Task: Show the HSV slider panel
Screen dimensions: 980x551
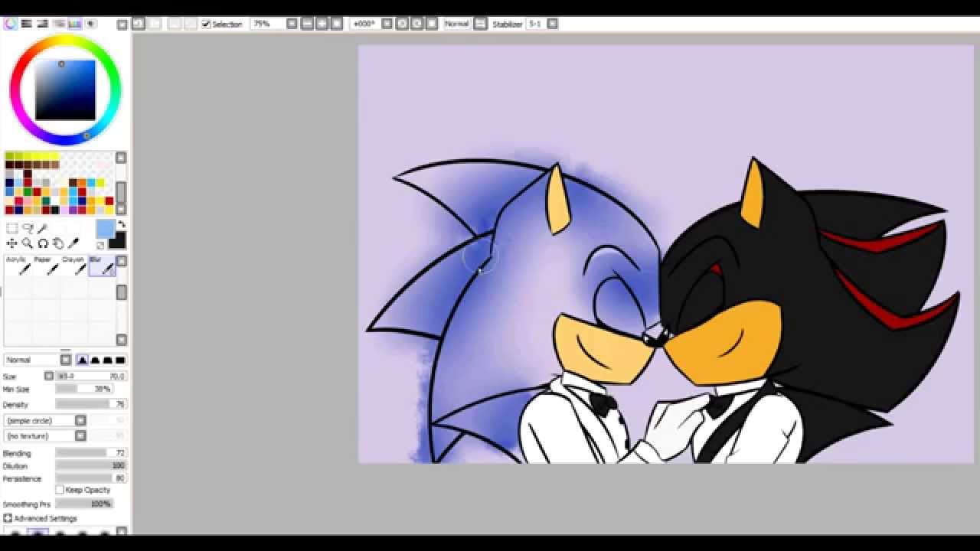Action: pyautogui.click(x=42, y=24)
